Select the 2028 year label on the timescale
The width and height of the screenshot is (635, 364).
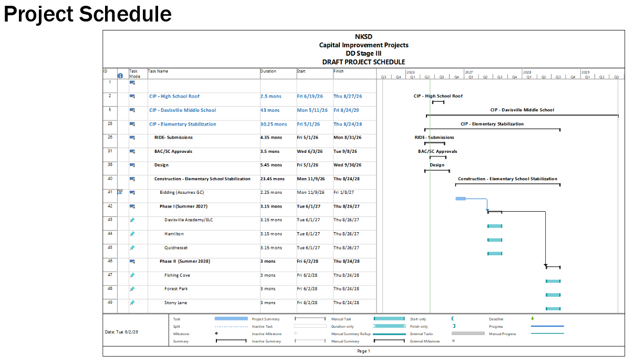(x=527, y=72)
